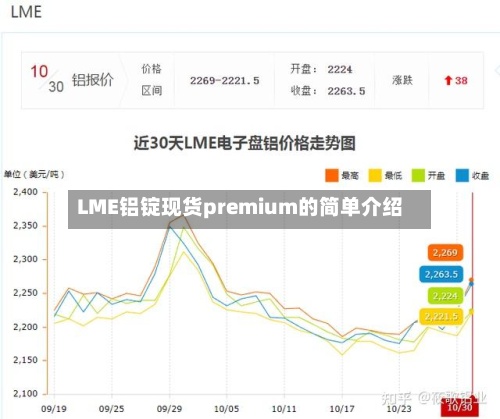Click the 10/05 x-axis date label
The image size is (500, 419).
[227, 408]
